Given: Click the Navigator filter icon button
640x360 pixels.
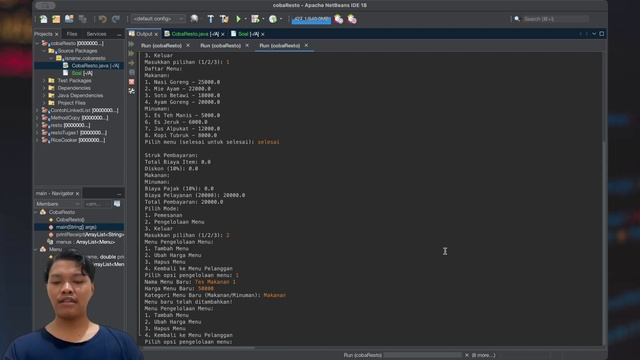Looking at the screenshot, I should click(x=117, y=204).
